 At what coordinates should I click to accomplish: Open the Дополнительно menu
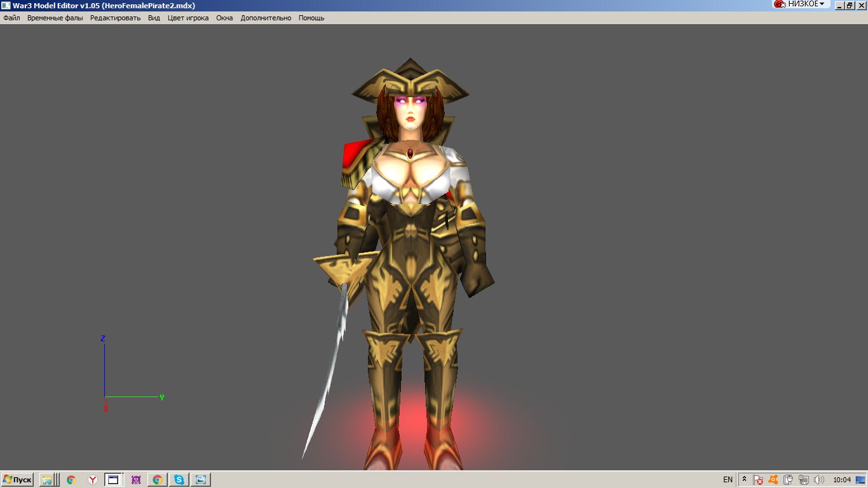coord(266,18)
